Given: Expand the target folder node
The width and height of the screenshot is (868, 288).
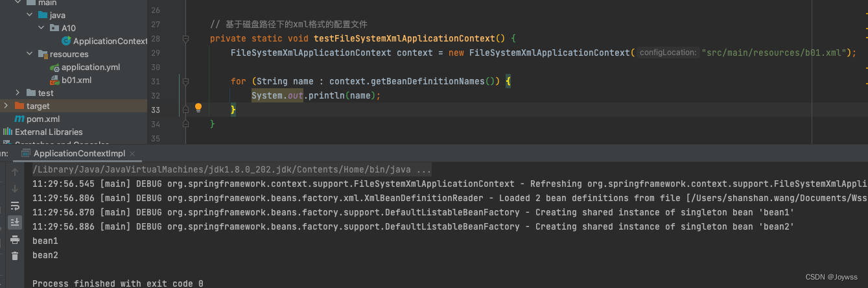Looking at the screenshot, I should click(x=6, y=106).
